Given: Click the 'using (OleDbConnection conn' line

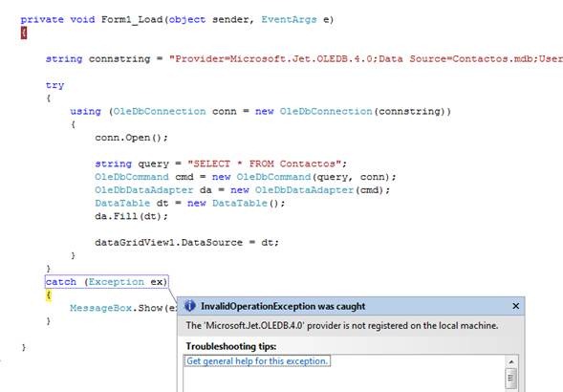Looking at the screenshot, I should (260, 111).
